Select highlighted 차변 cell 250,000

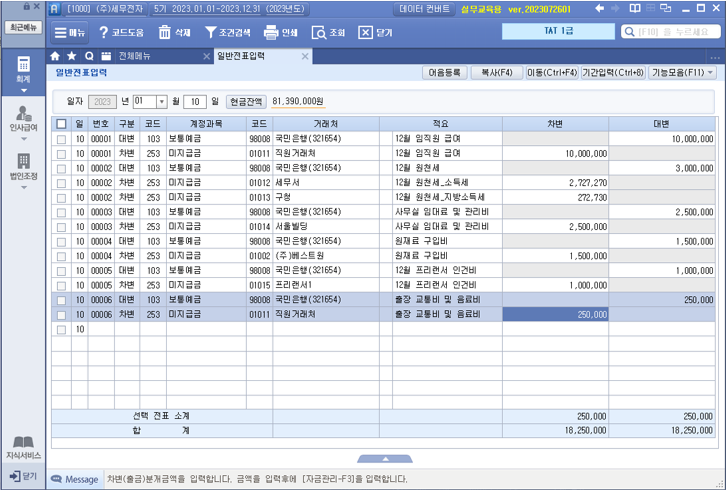click(x=555, y=314)
